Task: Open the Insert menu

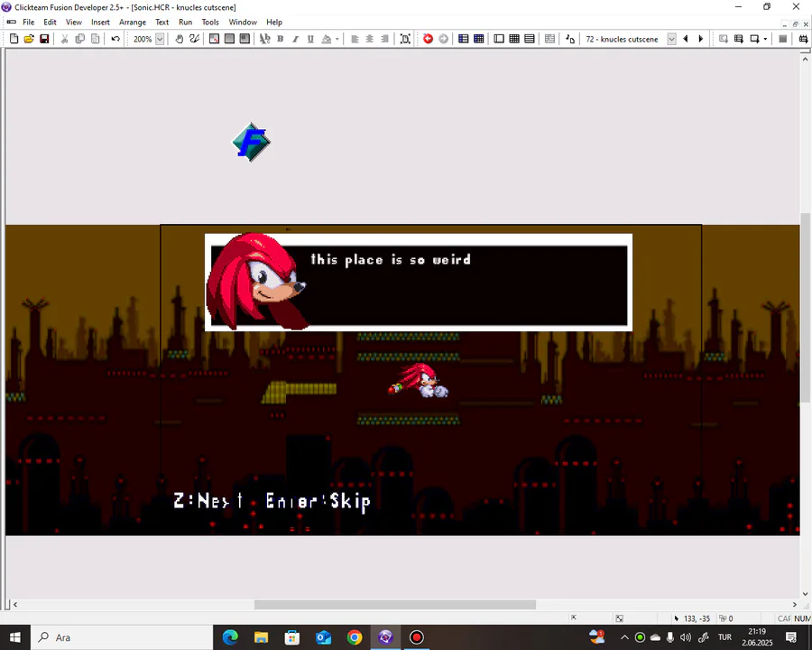Action: pos(100,23)
